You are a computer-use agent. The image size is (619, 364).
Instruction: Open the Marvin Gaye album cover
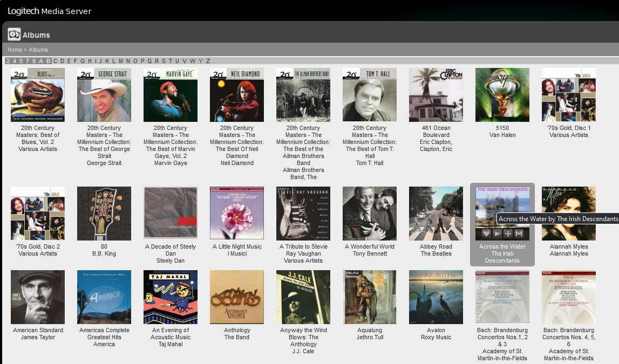(x=170, y=95)
